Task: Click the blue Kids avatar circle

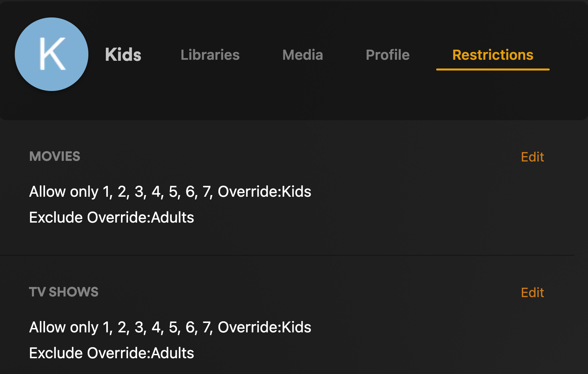Action: pos(52,54)
